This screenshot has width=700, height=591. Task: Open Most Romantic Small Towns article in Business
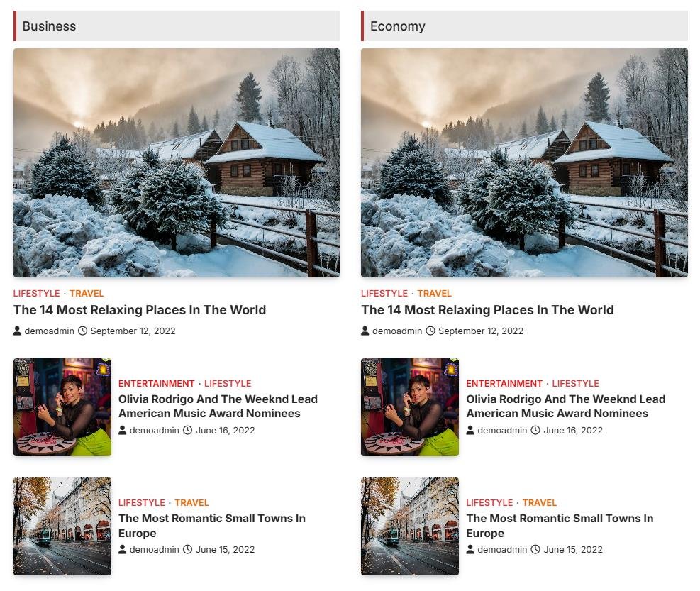coord(212,526)
